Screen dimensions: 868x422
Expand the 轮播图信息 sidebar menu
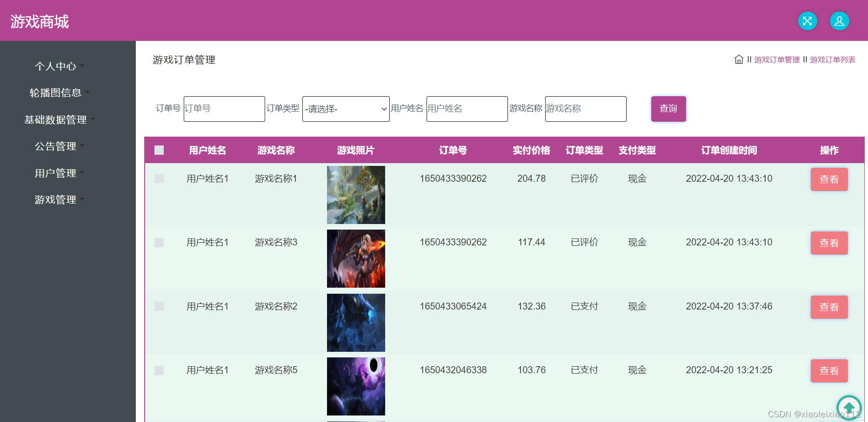point(60,92)
